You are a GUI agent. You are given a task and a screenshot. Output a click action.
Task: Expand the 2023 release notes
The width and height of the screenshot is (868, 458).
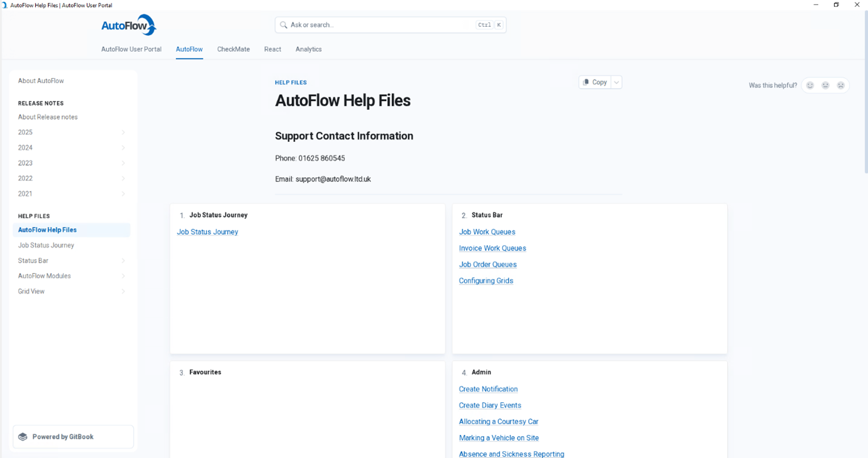point(123,163)
